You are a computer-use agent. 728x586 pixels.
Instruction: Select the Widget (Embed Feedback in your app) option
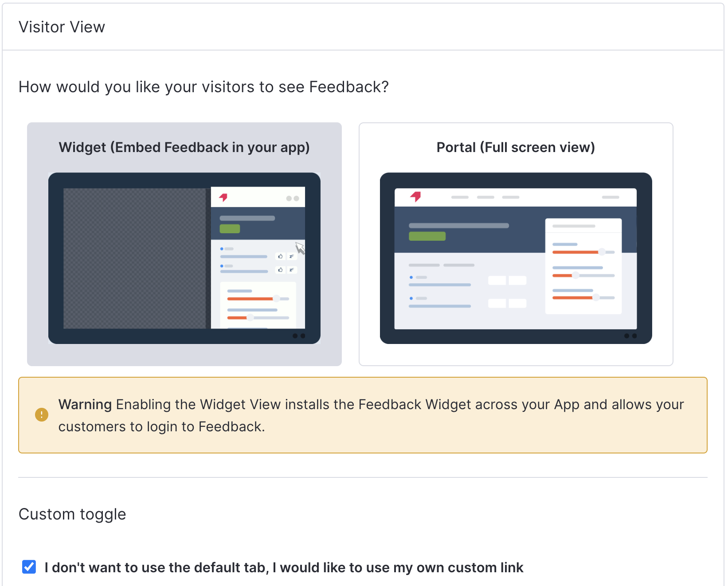[184, 244]
